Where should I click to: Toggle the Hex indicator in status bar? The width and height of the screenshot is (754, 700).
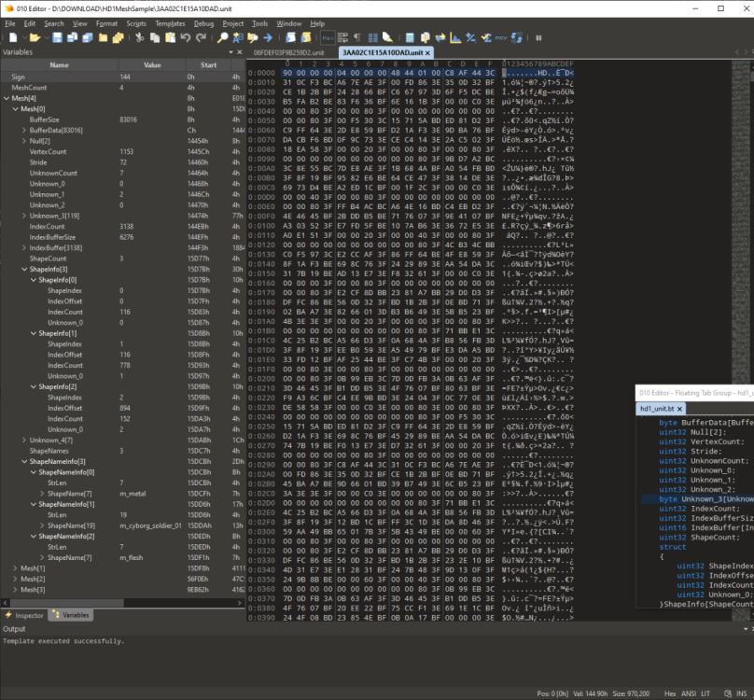coord(669,693)
